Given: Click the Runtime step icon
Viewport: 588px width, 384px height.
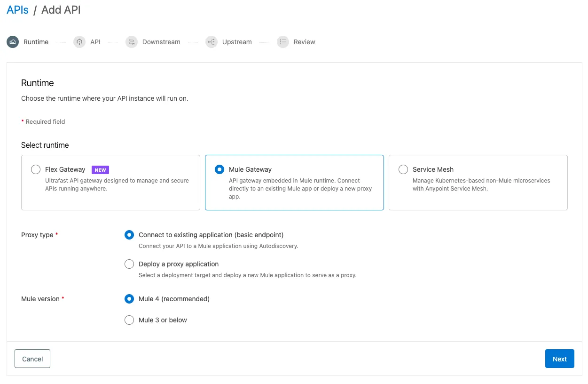Looking at the screenshot, I should tap(13, 42).
